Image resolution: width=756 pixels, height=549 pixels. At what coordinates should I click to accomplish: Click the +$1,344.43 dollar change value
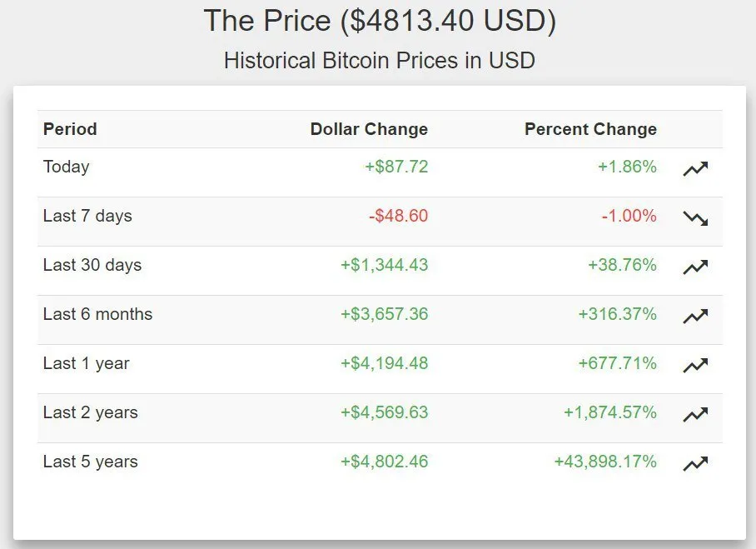point(385,265)
